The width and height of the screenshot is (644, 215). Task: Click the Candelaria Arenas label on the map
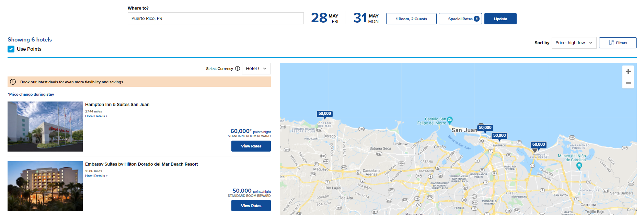371,172
